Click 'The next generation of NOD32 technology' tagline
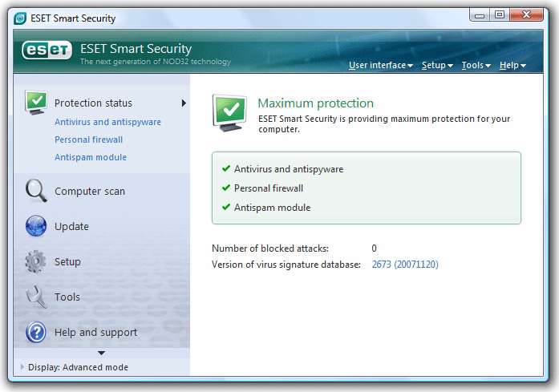The image size is (559, 392). [156, 61]
